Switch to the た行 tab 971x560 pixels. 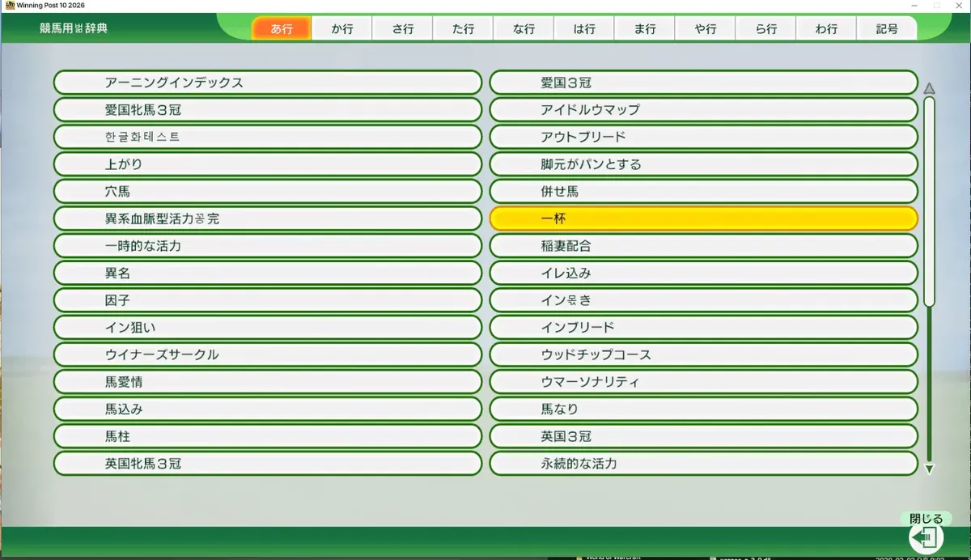point(464,28)
